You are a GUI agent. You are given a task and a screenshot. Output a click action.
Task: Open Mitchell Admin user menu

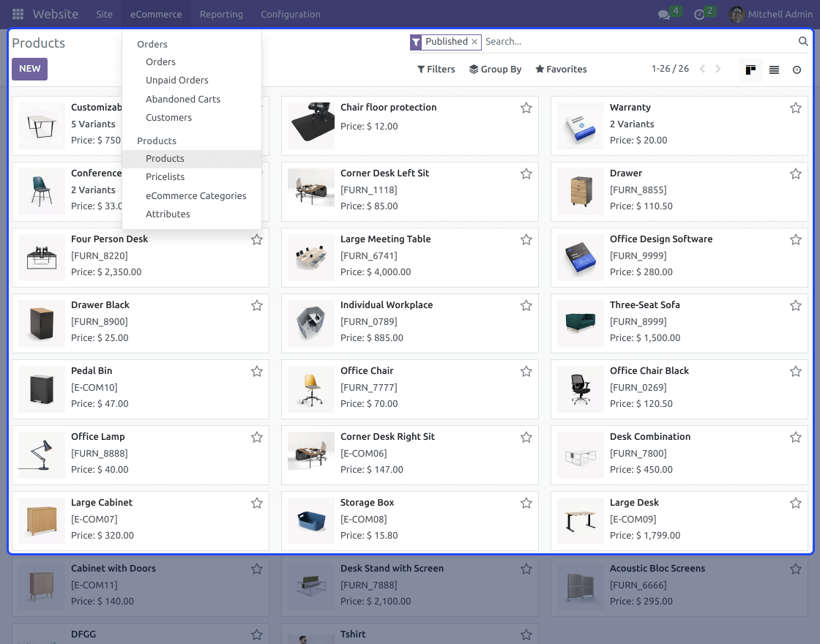pos(770,14)
